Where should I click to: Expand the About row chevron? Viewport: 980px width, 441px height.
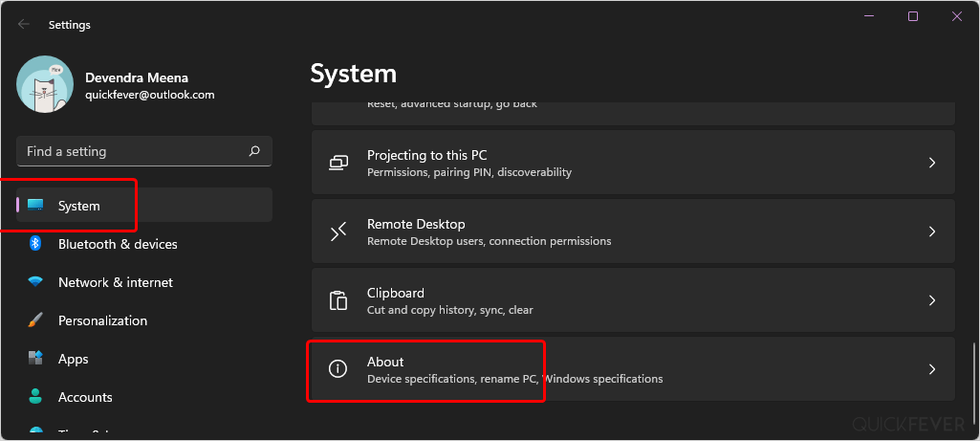coord(932,369)
